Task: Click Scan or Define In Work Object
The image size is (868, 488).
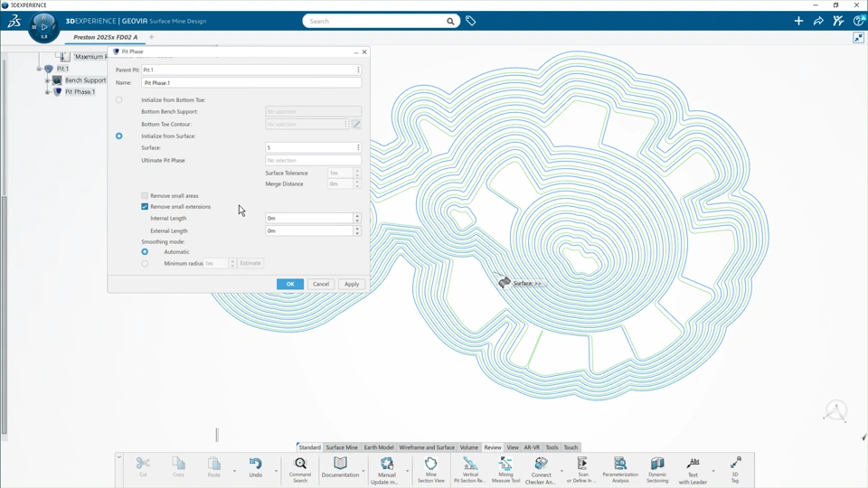Action: (582, 470)
